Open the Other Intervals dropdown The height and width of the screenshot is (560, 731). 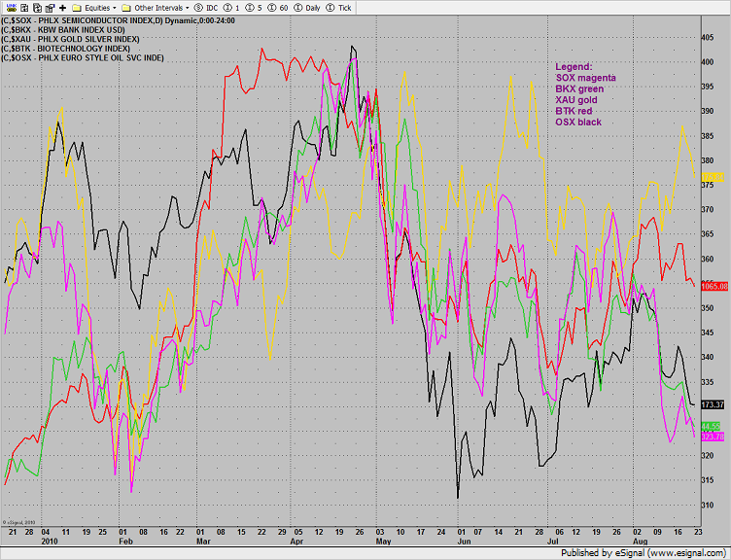click(x=156, y=8)
